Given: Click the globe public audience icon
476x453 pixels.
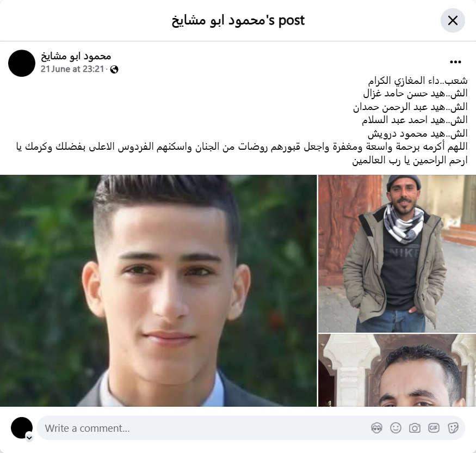Looking at the screenshot, I should (x=114, y=70).
